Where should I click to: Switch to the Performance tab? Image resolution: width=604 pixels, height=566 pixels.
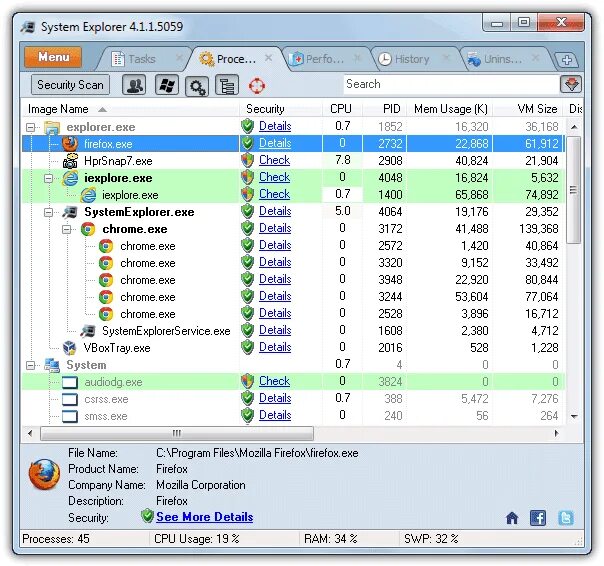coord(324,59)
